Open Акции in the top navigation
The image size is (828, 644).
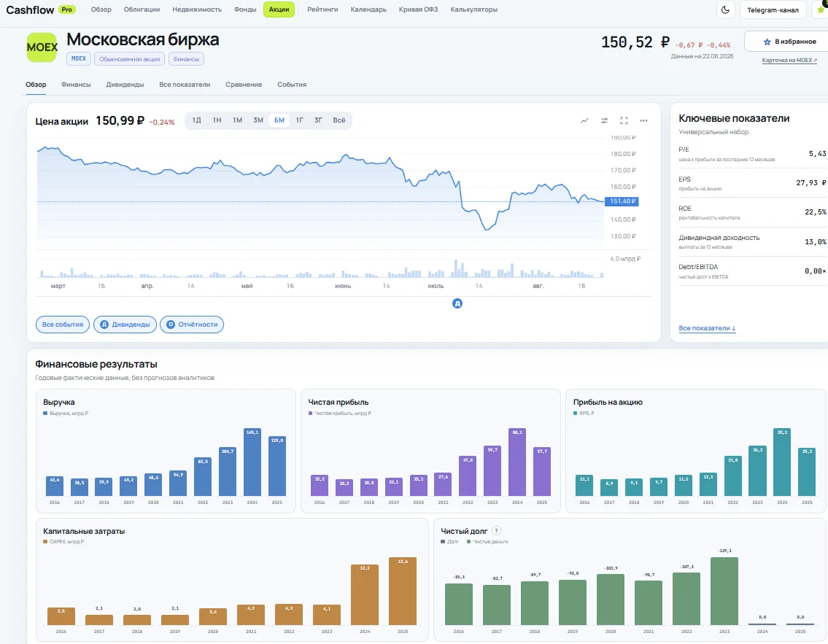point(279,9)
